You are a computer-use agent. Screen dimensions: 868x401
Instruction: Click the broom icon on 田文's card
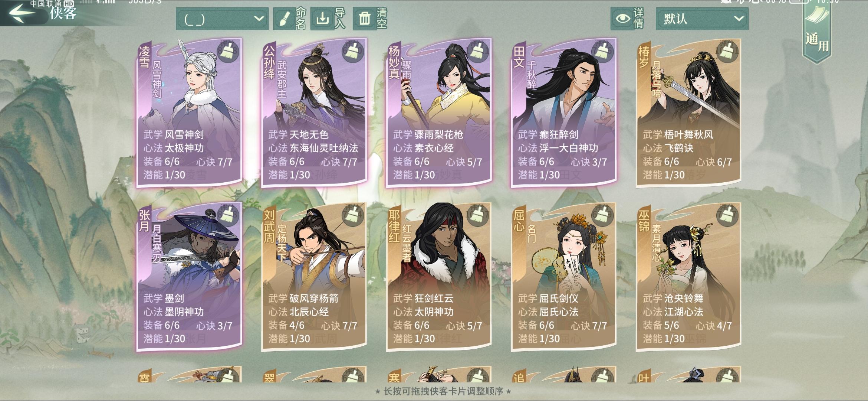(603, 52)
